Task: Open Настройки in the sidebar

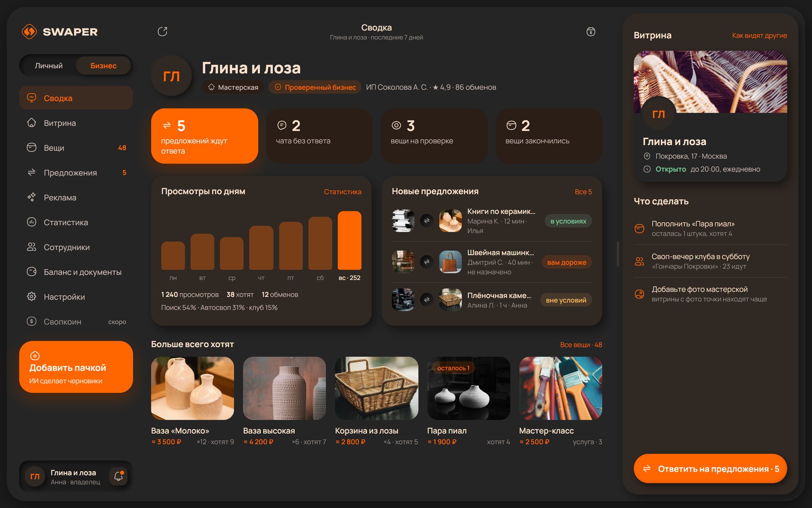Action: pyautogui.click(x=76, y=297)
